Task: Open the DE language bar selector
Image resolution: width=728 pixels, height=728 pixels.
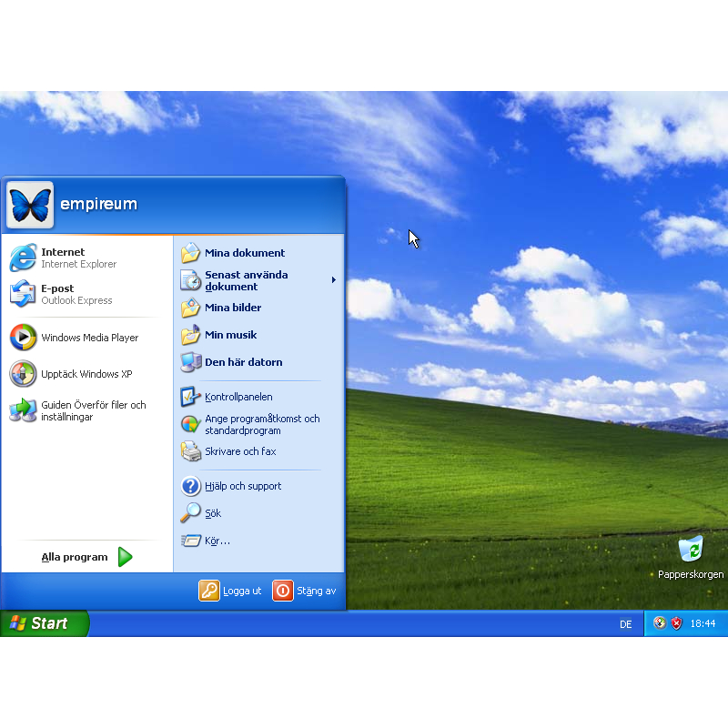Action: click(x=626, y=624)
